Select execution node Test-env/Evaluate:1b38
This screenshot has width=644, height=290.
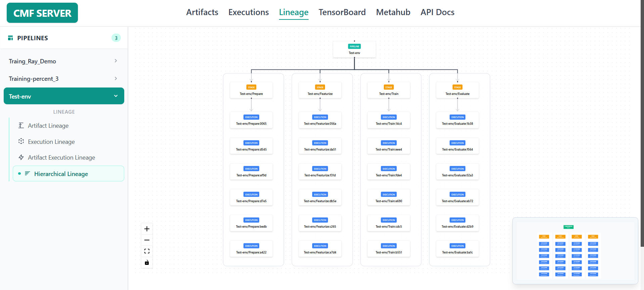click(x=457, y=120)
